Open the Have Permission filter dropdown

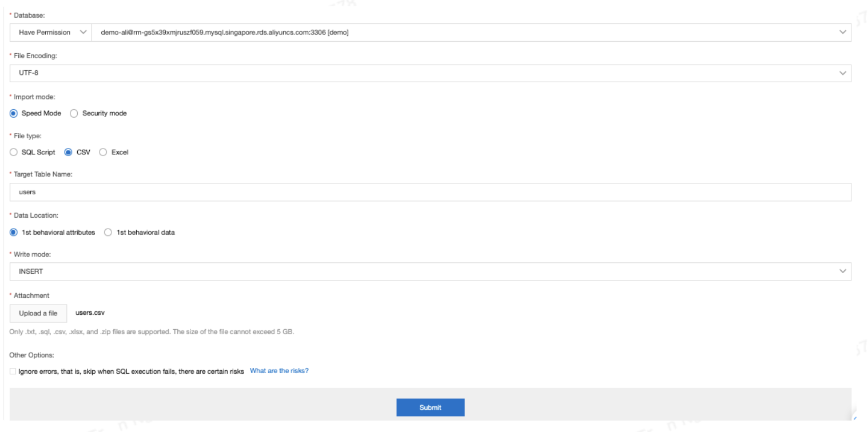50,32
